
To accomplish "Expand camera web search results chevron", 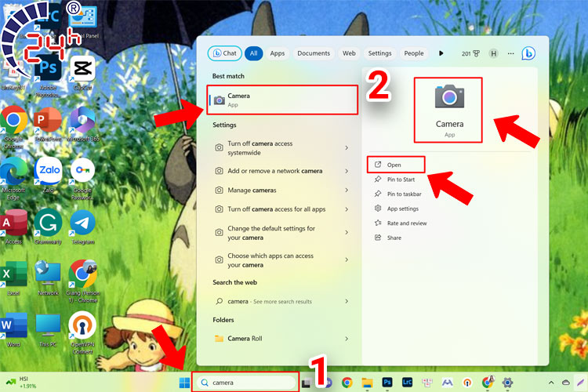I will coord(347,301).
